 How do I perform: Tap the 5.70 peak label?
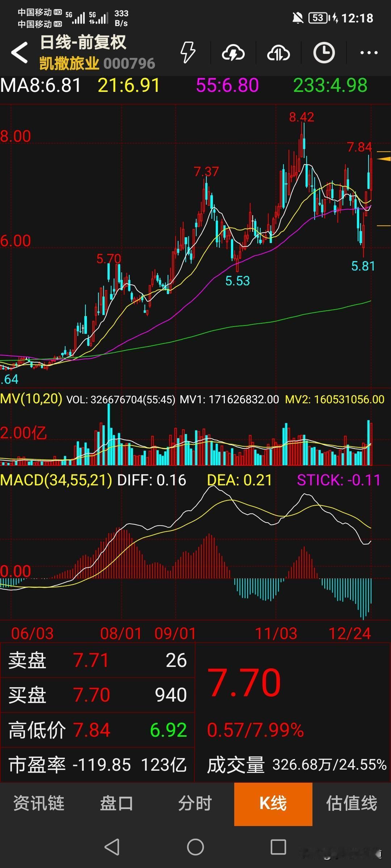109,259
